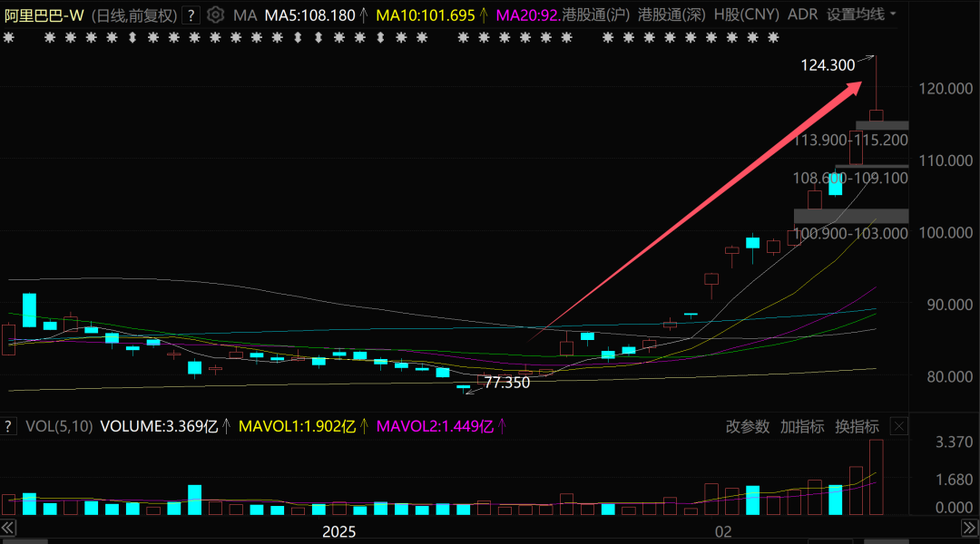Viewport: 980px width, 544px height.
Task: Click the double-right arrow scroll chart icon
Action: pyautogui.click(x=969, y=528)
